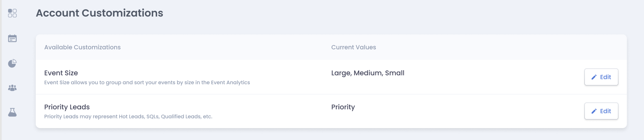The width and height of the screenshot is (644, 140).
Task: Select the people group sidebar icon
Action: pyautogui.click(x=12, y=88)
